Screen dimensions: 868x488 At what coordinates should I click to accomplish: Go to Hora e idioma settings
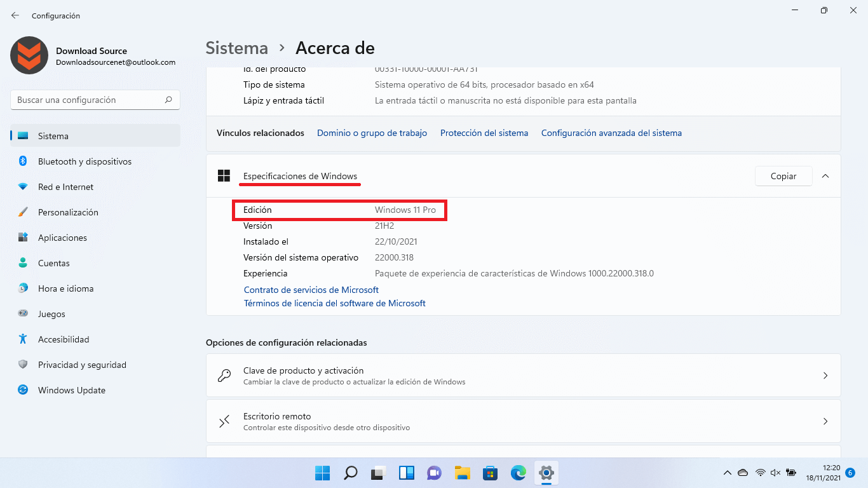point(95,288)
